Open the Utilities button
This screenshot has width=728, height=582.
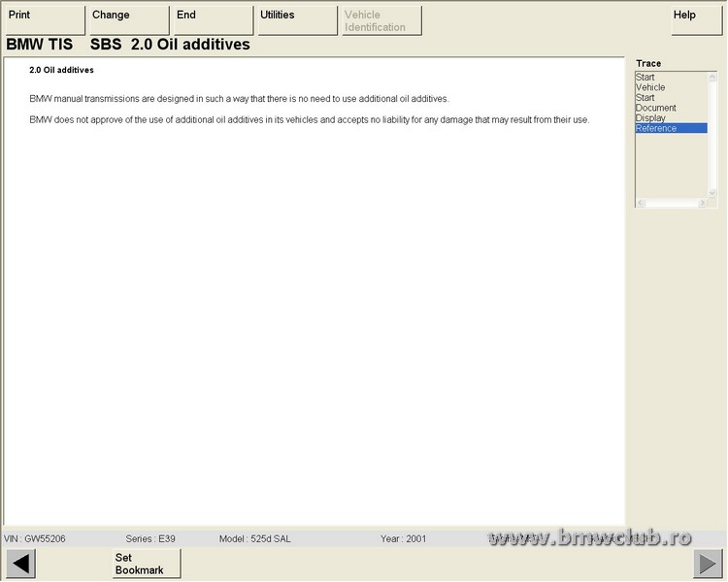(x=297, y=20)
